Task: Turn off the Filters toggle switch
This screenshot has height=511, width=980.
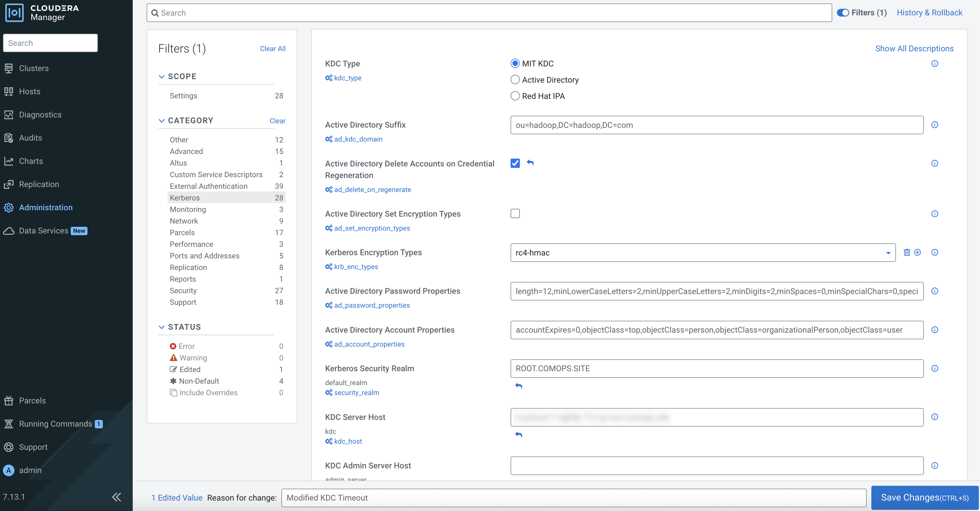Action: 843,12
